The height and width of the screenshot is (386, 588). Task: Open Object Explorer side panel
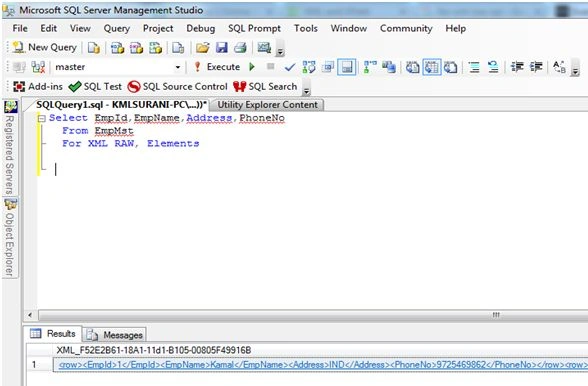coord(10,238)
